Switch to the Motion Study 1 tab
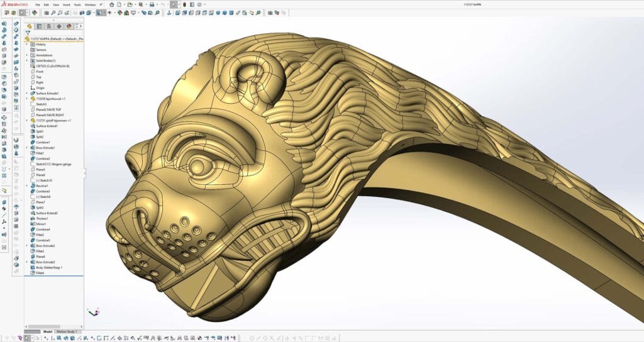644x342 pixels. pos(67,331)
